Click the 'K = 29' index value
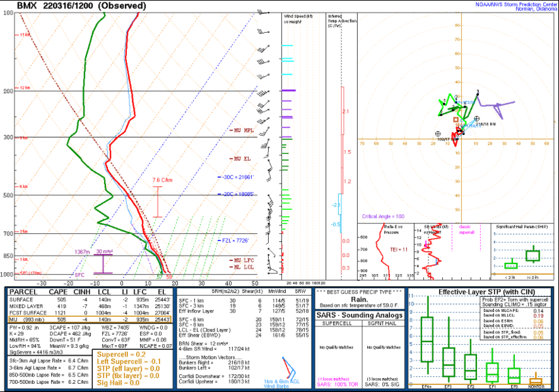Viewport: 559px width, 392px height. point(18,333)
